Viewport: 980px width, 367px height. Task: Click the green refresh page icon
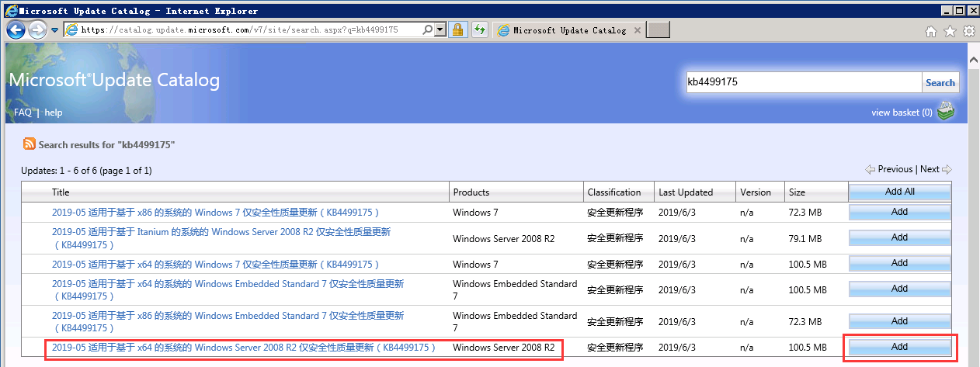tap(479, 30)
